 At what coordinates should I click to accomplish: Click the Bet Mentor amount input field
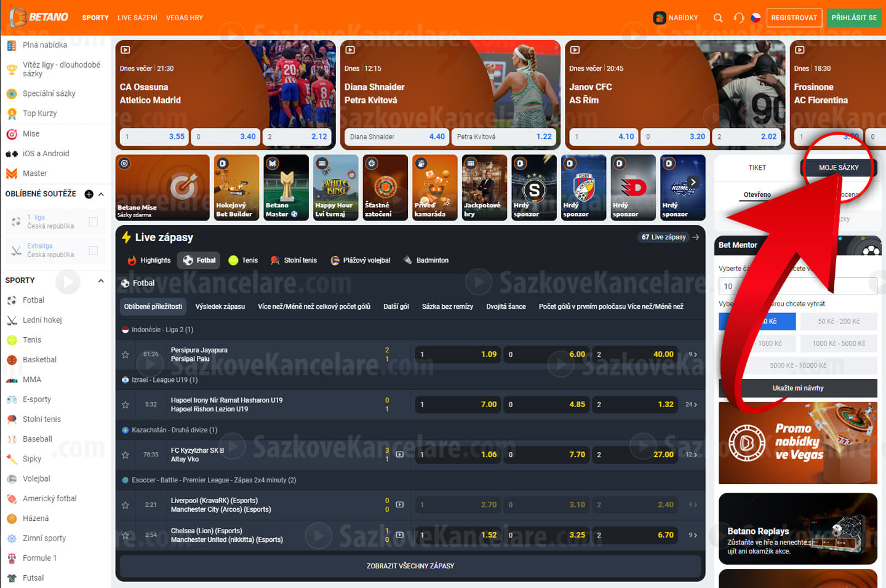[798, 286]
